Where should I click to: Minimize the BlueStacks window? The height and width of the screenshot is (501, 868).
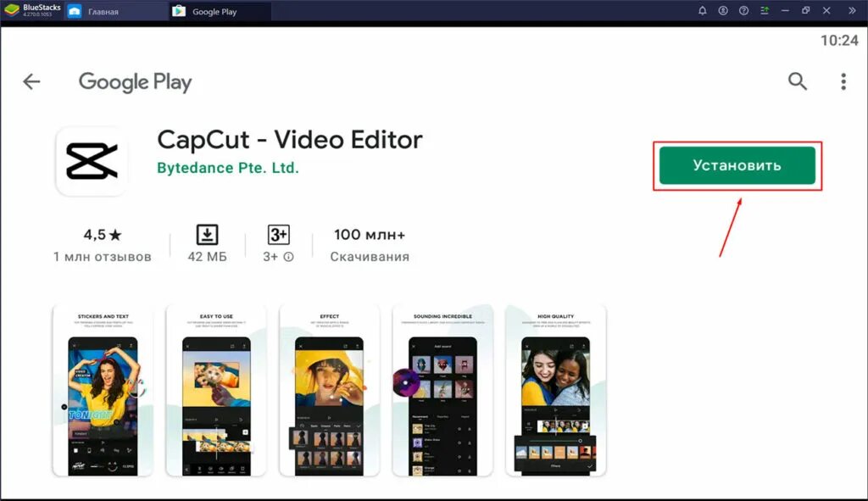(785, 10)
